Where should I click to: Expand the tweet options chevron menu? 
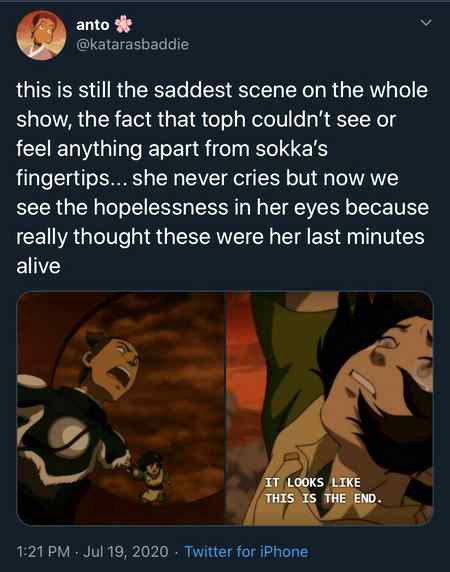point(426,23)
